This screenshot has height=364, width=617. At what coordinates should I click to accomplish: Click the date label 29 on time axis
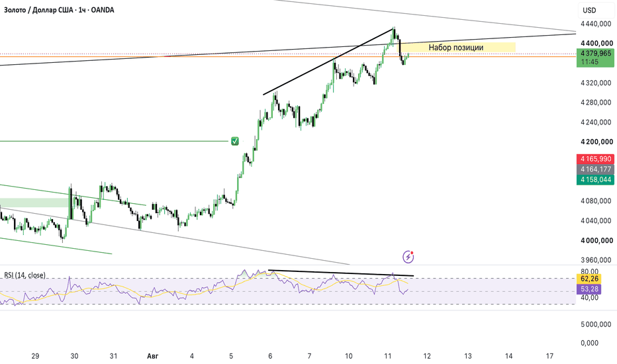[x=35, y=356]
